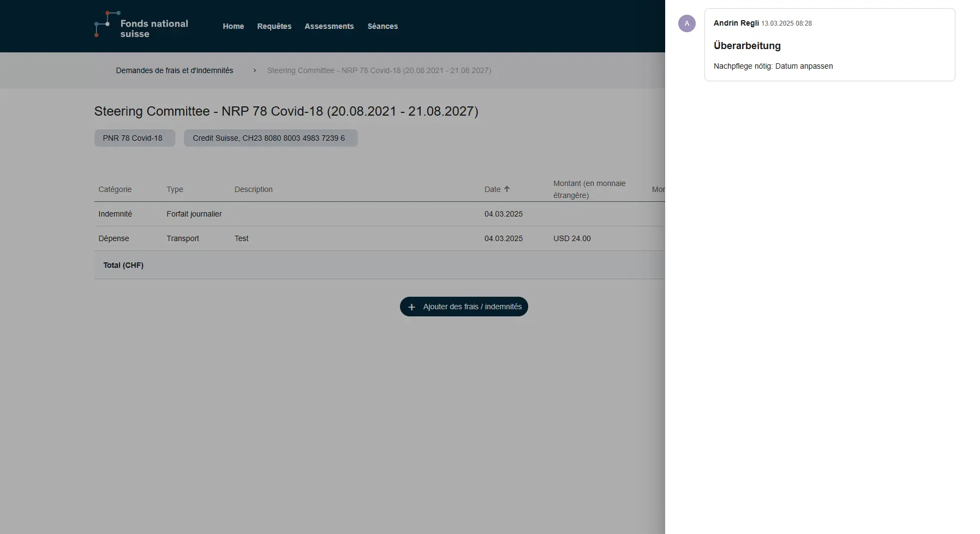Click the ascending sort arrow beside Date
This screenshot has height=534, width=980.
tap(507, 189)
